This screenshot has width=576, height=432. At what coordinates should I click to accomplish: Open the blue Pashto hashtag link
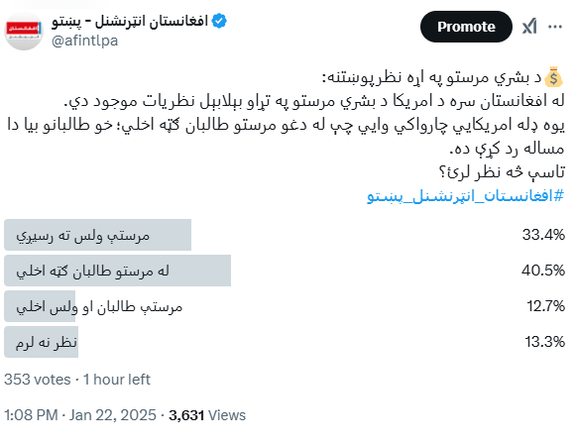tap(465, 196)
